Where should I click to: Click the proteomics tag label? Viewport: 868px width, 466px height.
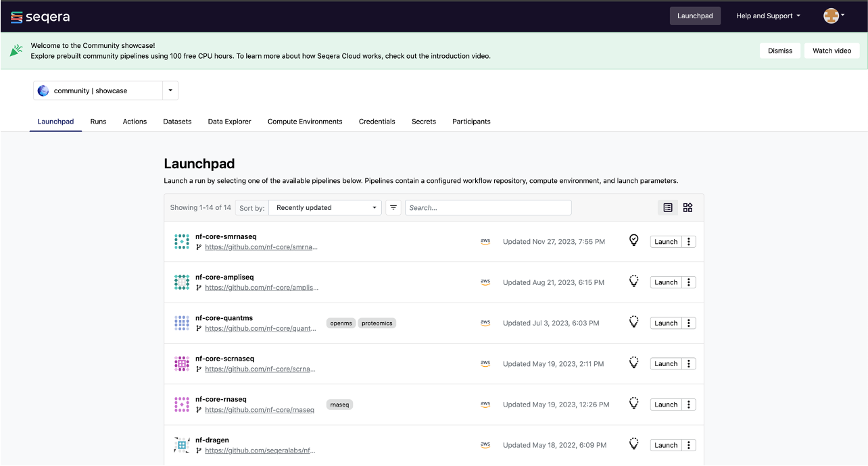pos(377,323)
